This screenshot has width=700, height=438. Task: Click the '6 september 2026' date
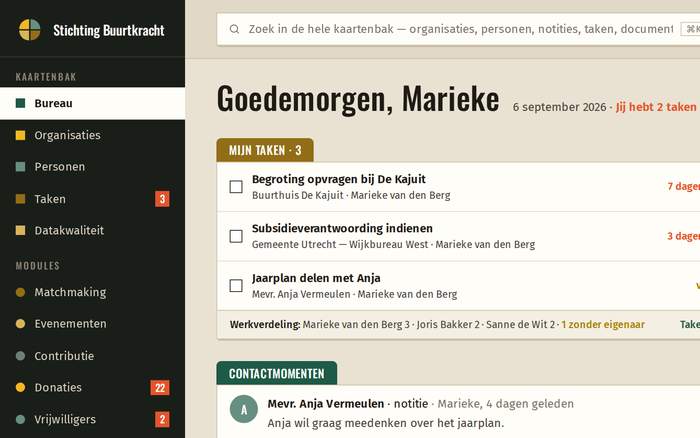[559, 108]
